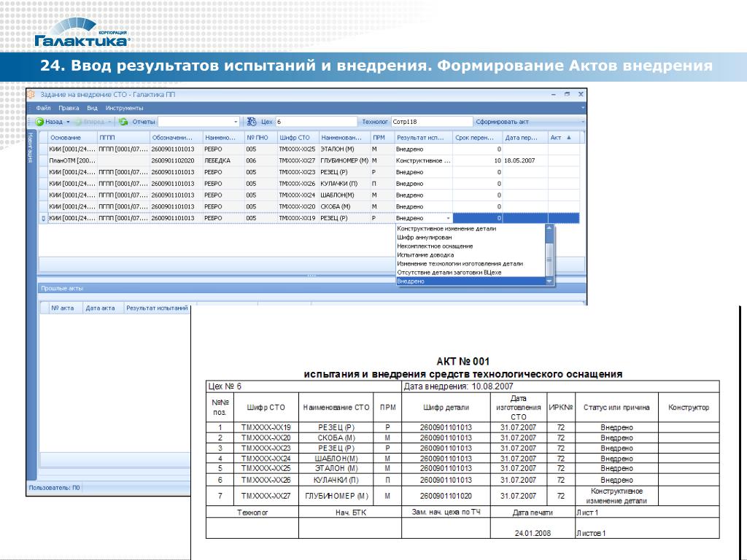The width and height of the screenshot is (747, 560).
Task: Click the refresh icon beside Отчеты
Action: [123, 122]
